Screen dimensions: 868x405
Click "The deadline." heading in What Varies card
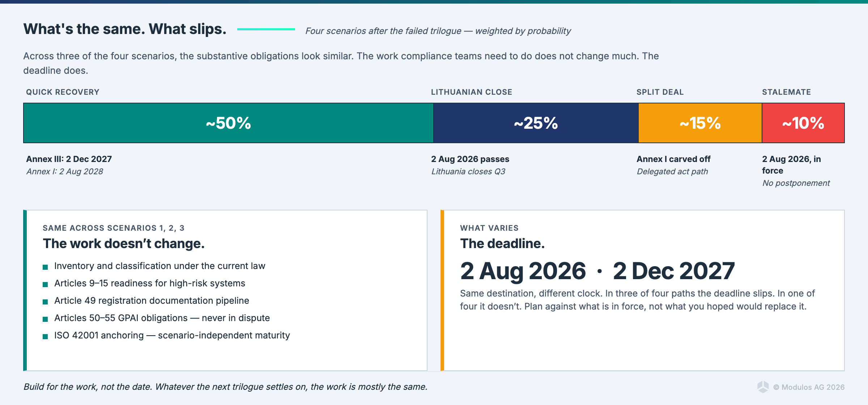tap(502, 244)
